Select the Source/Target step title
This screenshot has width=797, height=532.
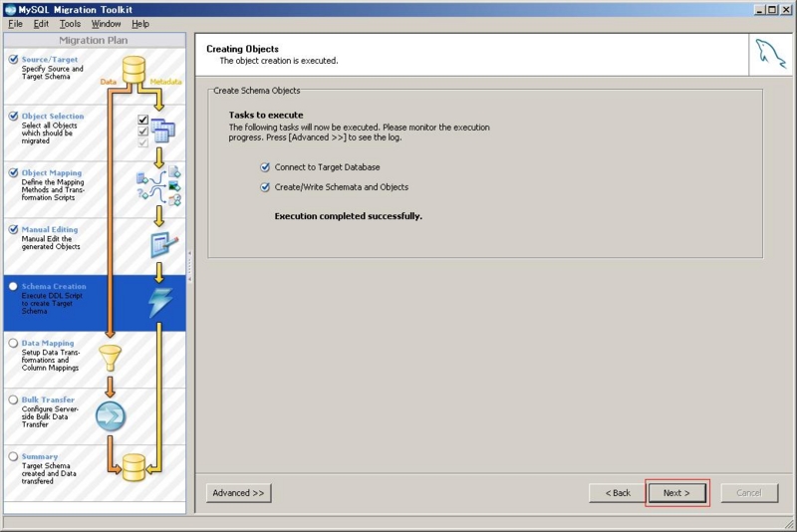49,60
